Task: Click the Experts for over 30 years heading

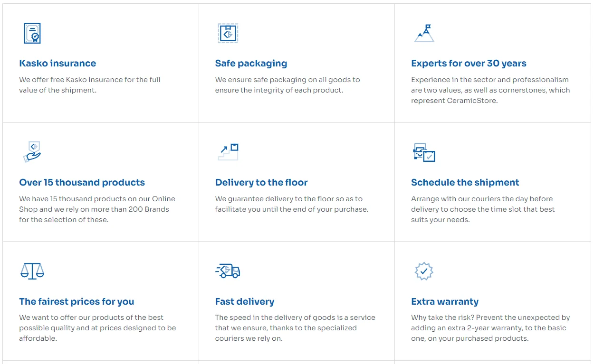Action: coord(469,64)
